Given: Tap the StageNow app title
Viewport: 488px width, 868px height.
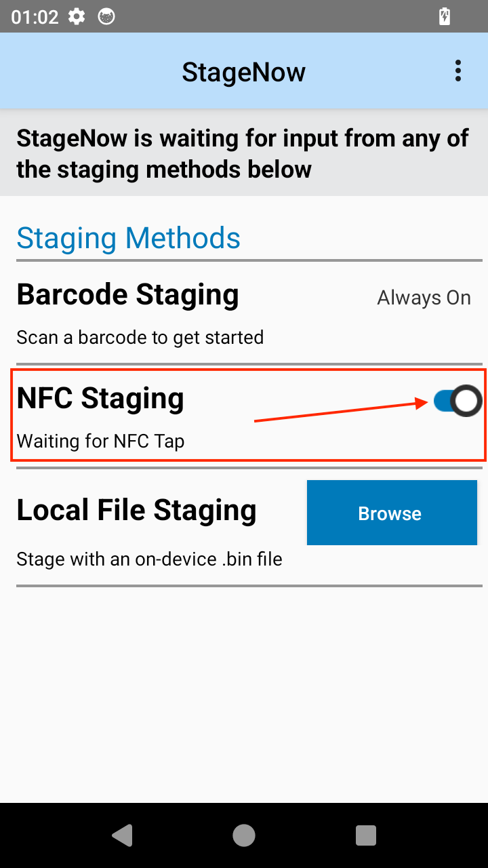Looking at the screenshot, I should tap(243, 72).
